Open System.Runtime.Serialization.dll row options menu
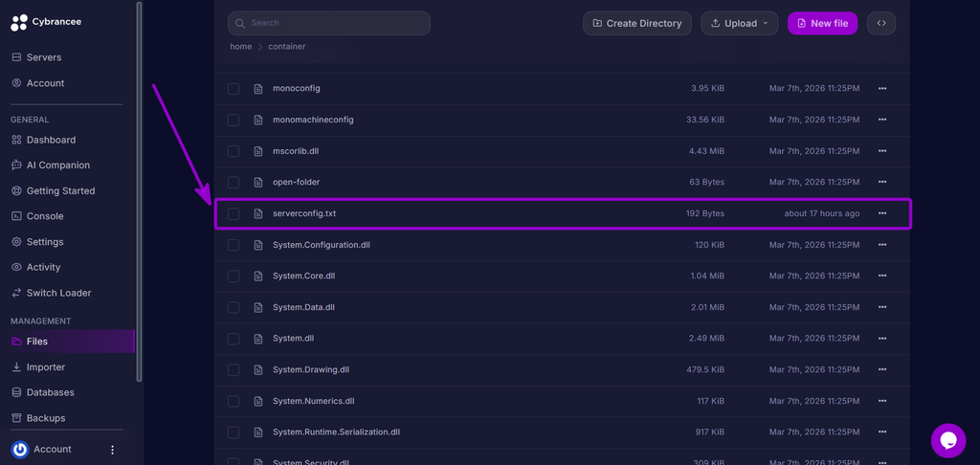The width and height of the screenshot is (980, 465). [x=882, y=432]
